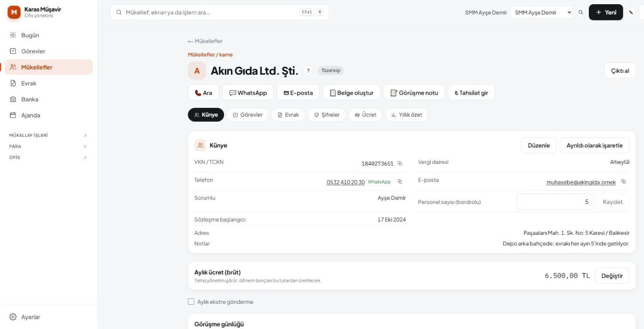Click the Mükellef search box
The width and height of the screenshot is (644, 329).
point(219,12)
